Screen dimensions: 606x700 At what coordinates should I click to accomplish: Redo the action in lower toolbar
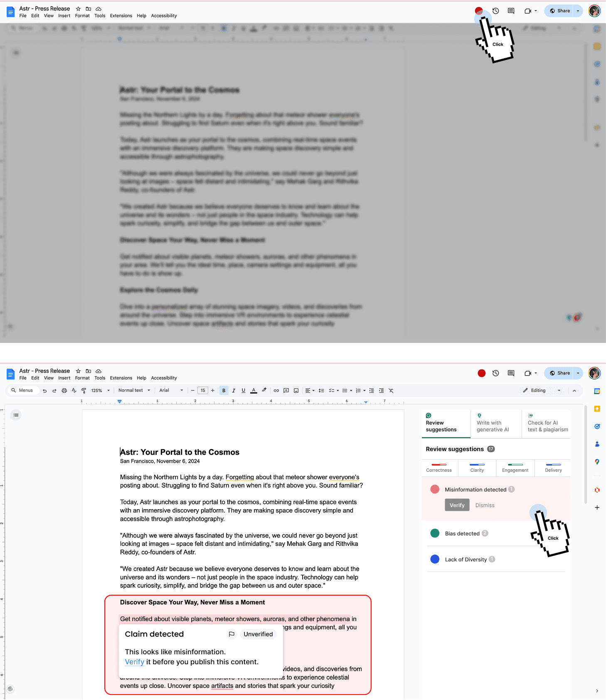[x=54, y=391]
